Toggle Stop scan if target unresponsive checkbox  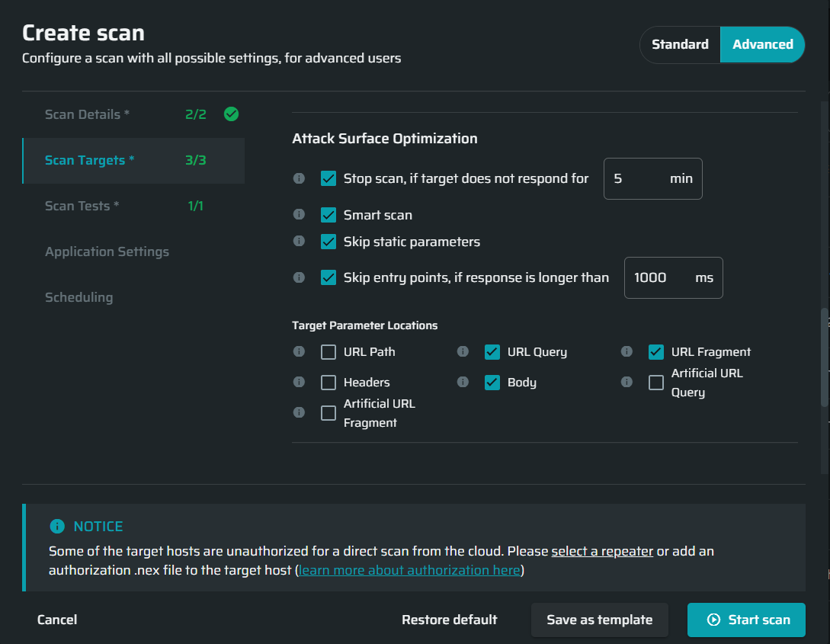pyautogui.click(x=328, y=178)
